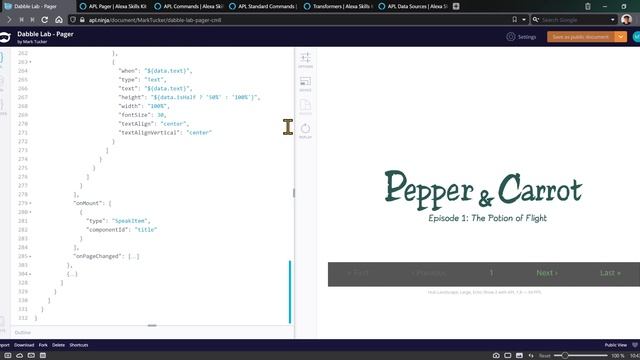The height and width of the screenshot is (360, 640).
Task: Go to the browser home page icon
Action: [x=59, y=20]
